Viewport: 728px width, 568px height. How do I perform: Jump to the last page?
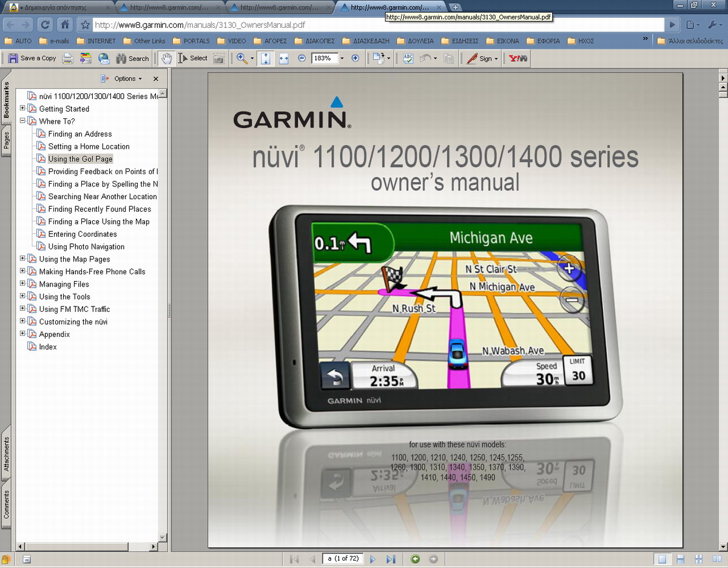point(391,559)
